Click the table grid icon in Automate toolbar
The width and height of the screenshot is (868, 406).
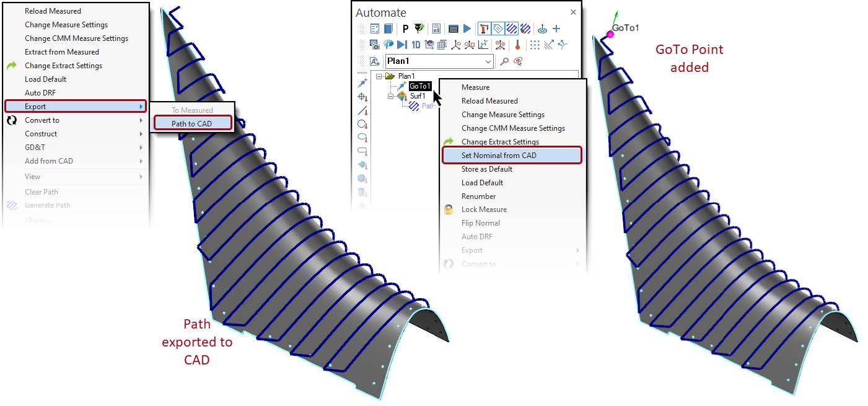(442, 45)
